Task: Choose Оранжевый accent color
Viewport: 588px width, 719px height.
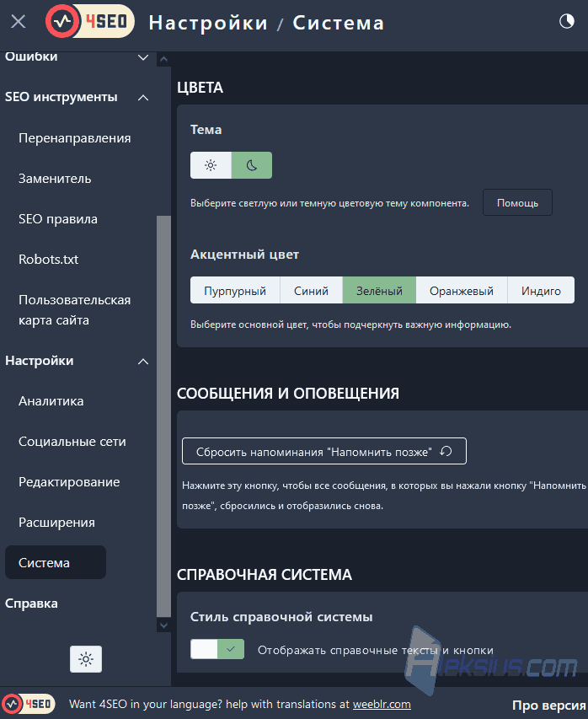Action: 462,290
